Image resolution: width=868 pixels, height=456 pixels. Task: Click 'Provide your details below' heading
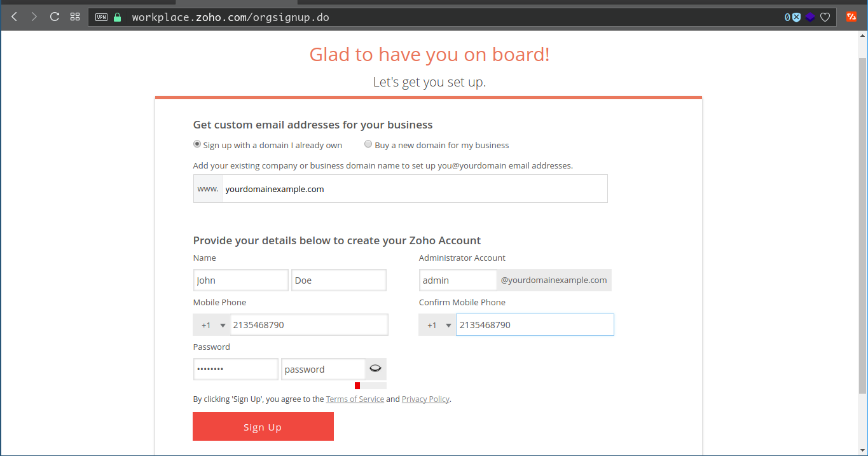pos(337,240)
